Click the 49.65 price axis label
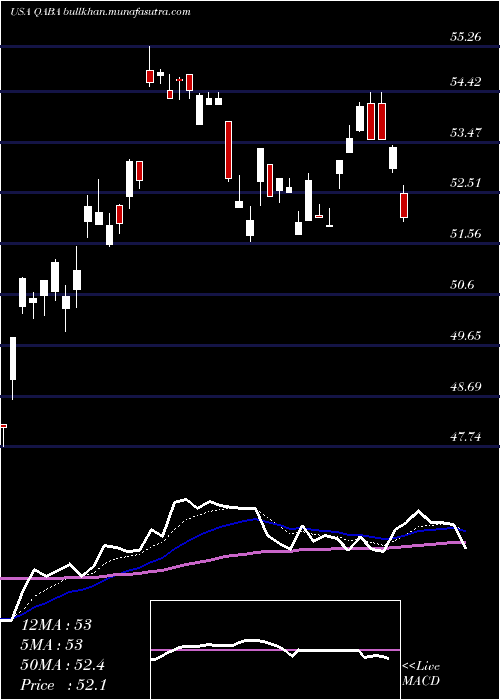The height and width of the screenshot is (700, 500). tap(466, 335)
